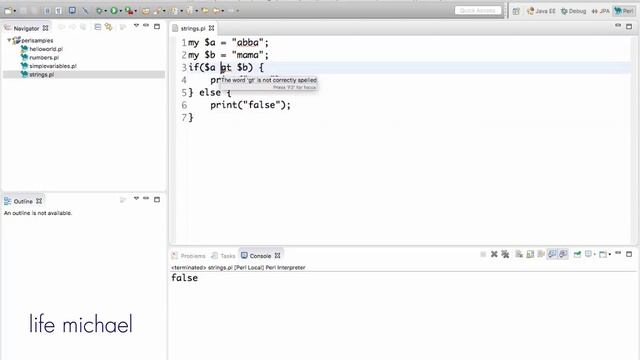Select the Navigator view tab
Viewport: 640px width, 360px height.
point(26,28)
